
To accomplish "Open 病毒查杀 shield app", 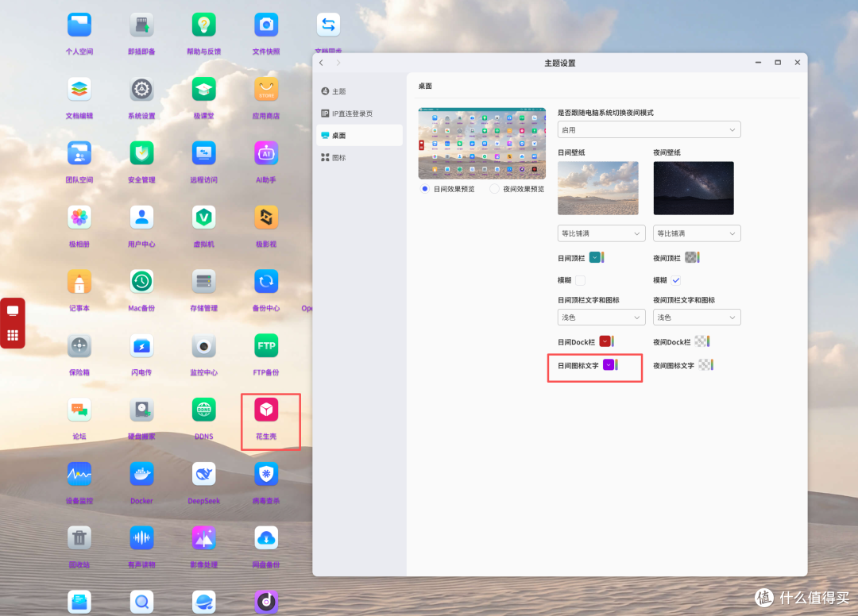I will click(x=266, y=474).
